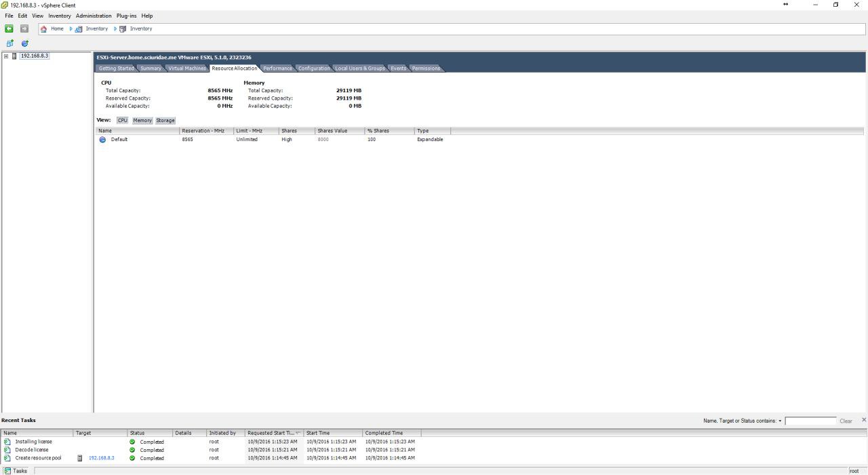
Task: Click the Tasks button in status bar
Action: pyautogui.click(x=16, y=470)
